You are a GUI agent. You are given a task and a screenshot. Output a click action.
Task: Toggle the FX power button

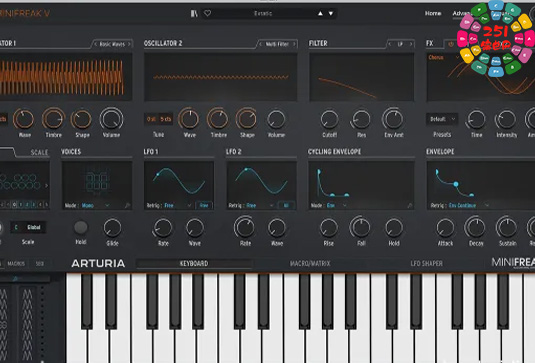point(451,44)
